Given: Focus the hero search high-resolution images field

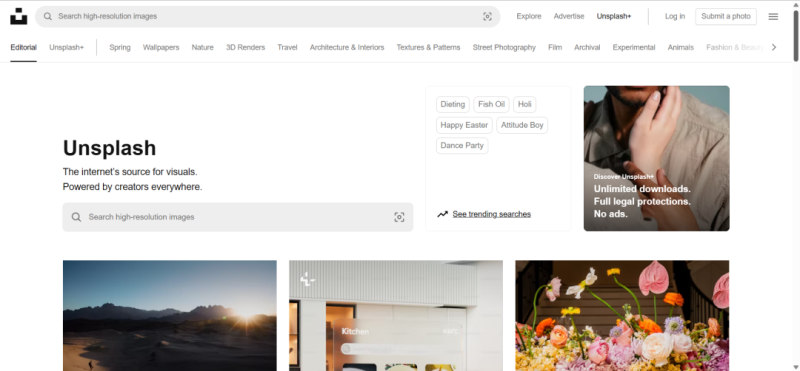Looking at the screenshot, I should click(238, 217).
